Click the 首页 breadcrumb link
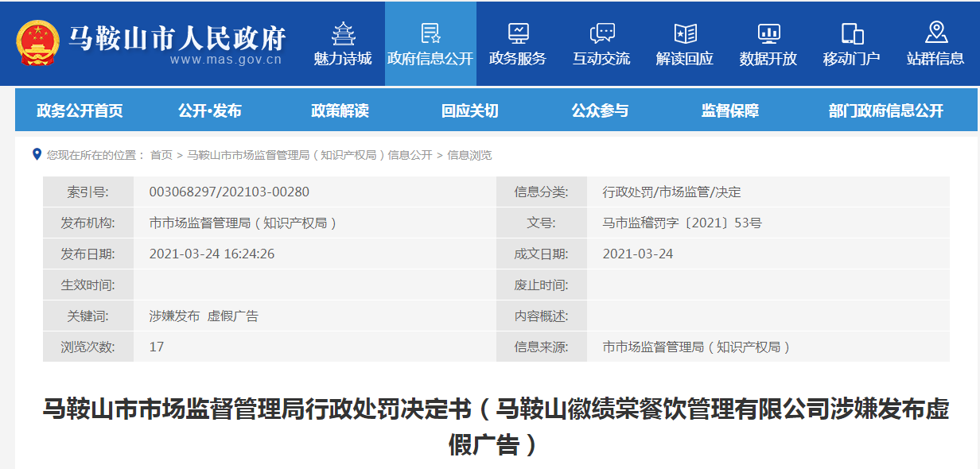 coord(161,155)
